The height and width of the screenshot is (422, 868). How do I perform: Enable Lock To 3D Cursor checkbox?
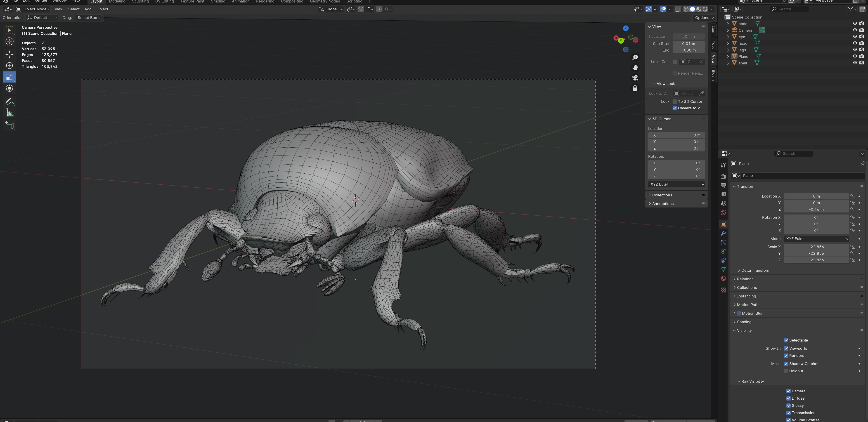[675, 101]
